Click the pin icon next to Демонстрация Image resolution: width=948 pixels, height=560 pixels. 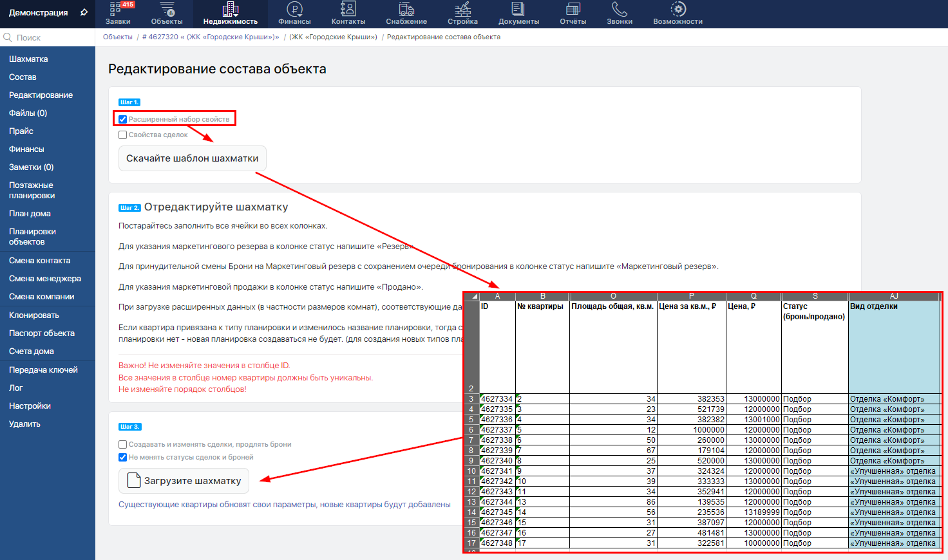[84, 12]
